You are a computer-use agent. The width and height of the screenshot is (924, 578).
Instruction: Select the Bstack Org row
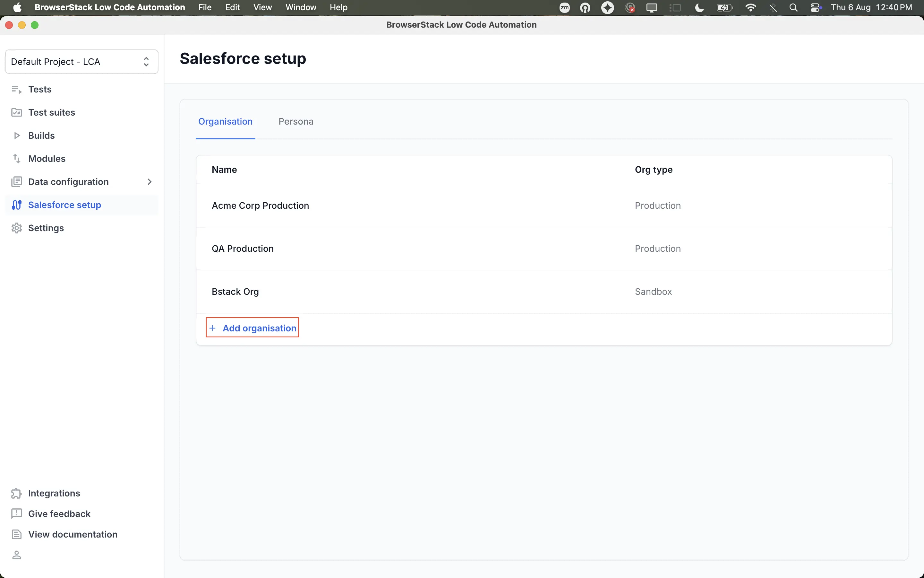544,292
